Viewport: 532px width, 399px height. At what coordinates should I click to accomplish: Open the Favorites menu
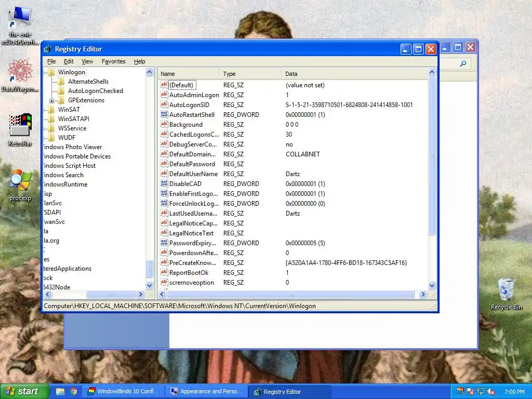click(114, 61)
